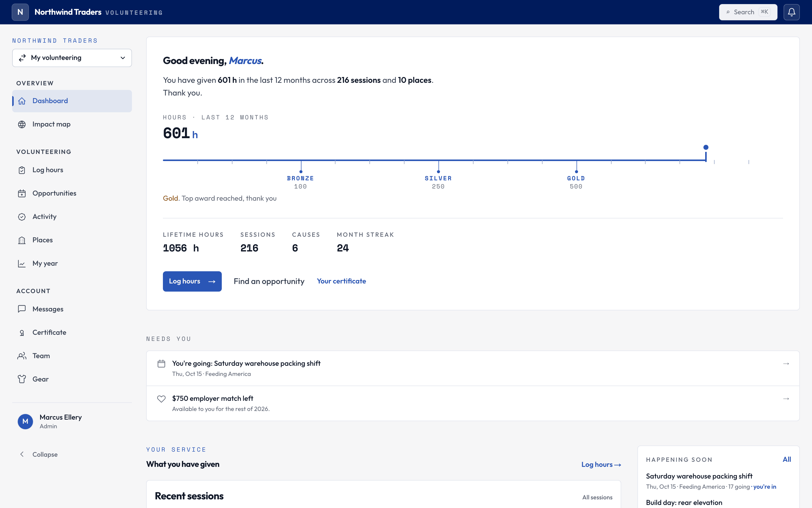Open My year in the sidebar

pos(72,263)
